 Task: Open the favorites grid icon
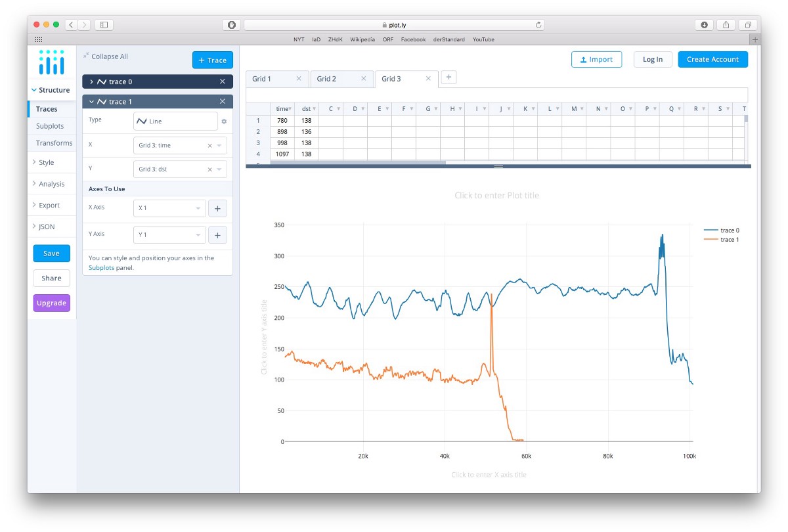coord(38,39)
